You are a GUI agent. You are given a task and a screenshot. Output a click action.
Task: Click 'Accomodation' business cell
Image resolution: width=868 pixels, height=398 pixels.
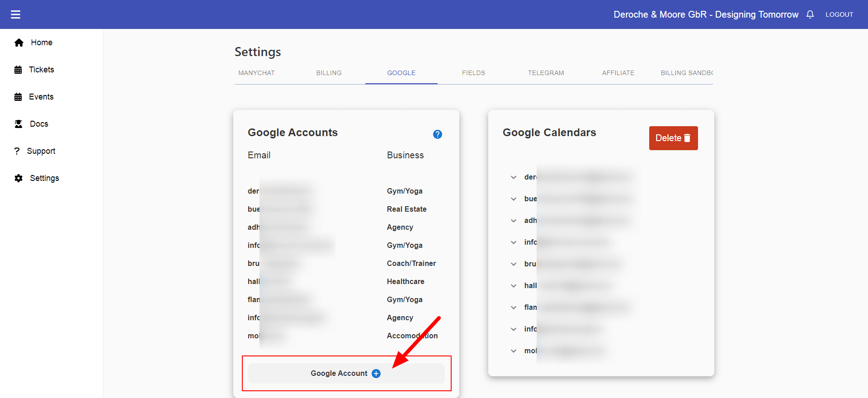412,336
